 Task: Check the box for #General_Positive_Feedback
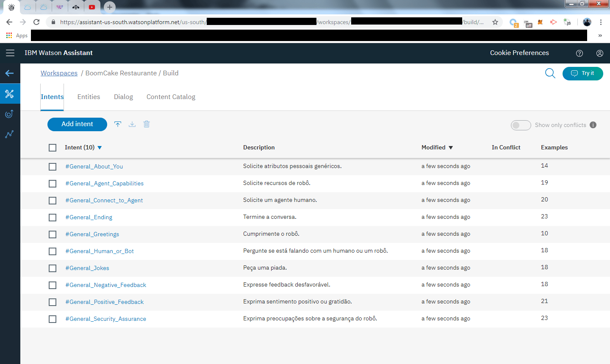(53, 302)
